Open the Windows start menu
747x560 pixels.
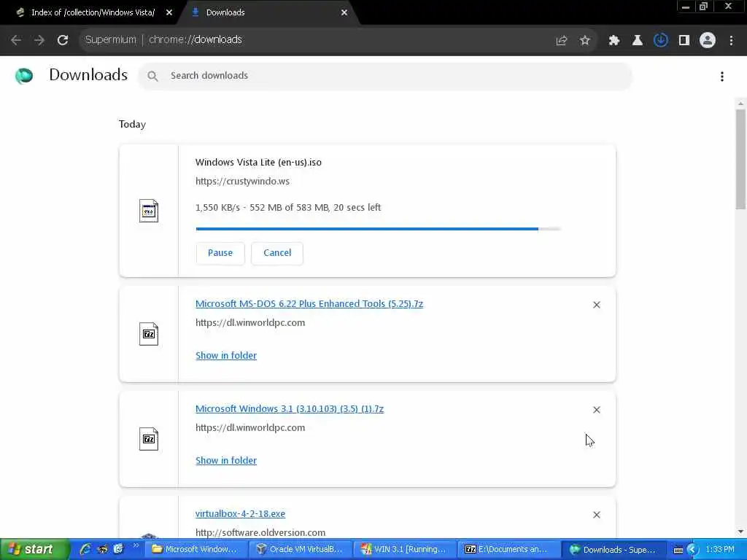tap(34, 550)
